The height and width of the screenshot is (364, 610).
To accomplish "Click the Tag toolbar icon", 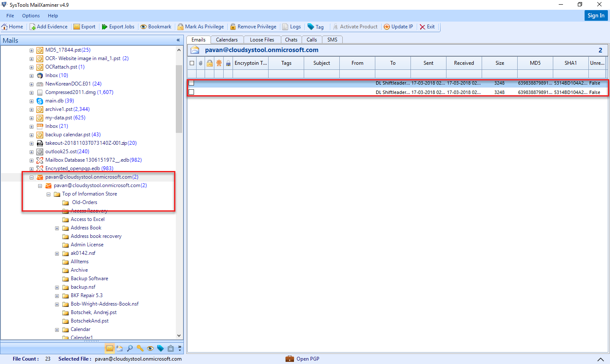I will (x=311, y=27).
